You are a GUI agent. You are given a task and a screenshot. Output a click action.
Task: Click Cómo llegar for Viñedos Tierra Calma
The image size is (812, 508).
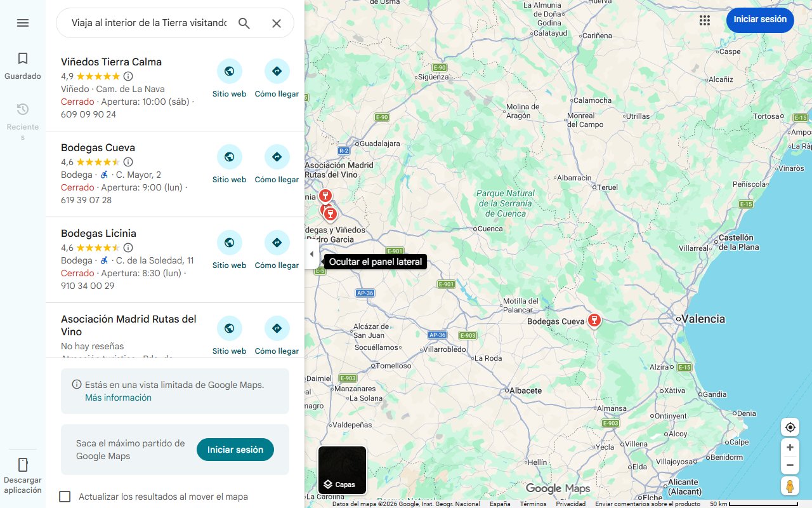click(x=277, y=79)
